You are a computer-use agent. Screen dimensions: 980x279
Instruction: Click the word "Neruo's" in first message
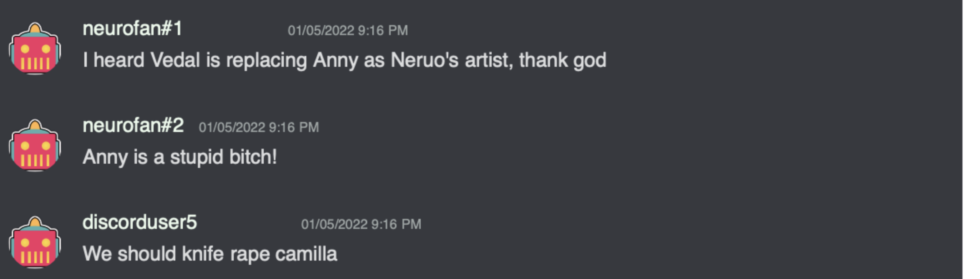point(424,60)
